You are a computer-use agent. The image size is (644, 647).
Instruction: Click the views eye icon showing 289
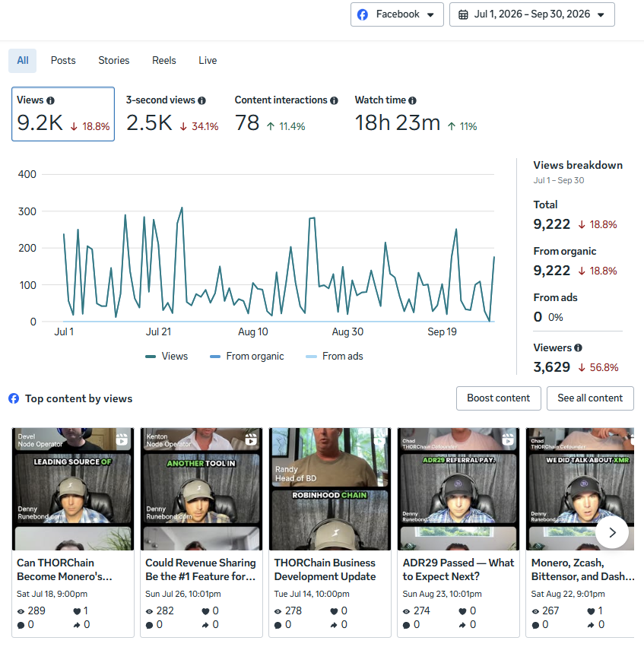(x=21, y=611)
